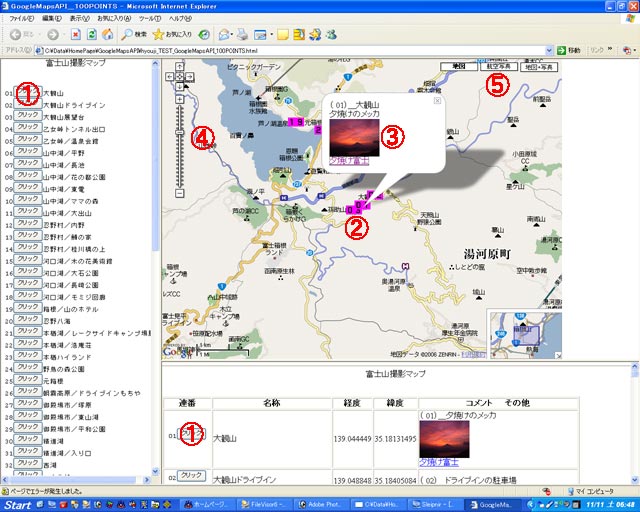Click the address bar URL field
This screenshot has width=640, height=512.
[x=294, y=51]
